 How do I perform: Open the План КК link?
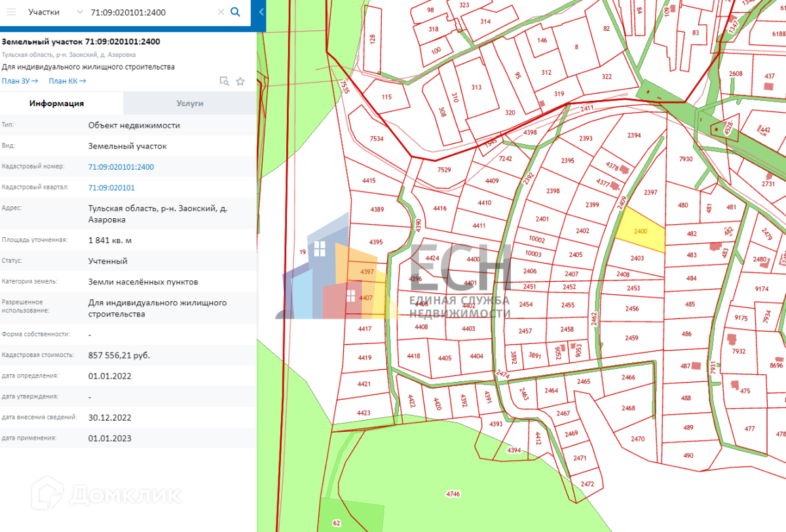[67, 81]
